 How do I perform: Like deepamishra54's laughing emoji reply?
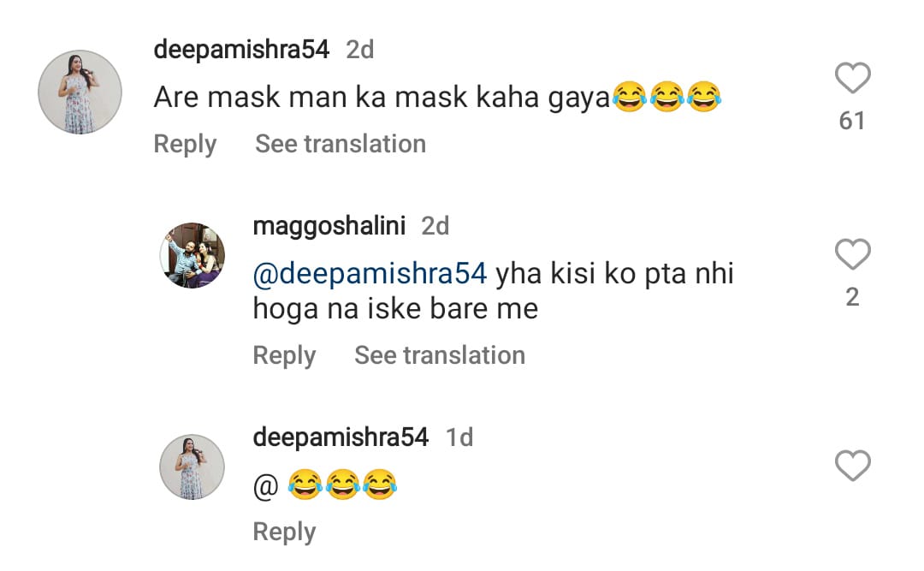[853, 466]
